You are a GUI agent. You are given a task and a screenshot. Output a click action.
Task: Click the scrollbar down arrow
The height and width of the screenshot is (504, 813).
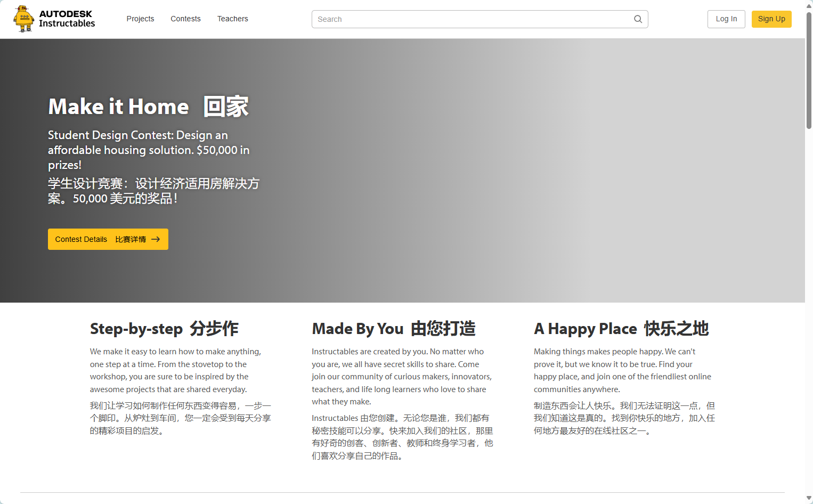[x=809, y=499]
